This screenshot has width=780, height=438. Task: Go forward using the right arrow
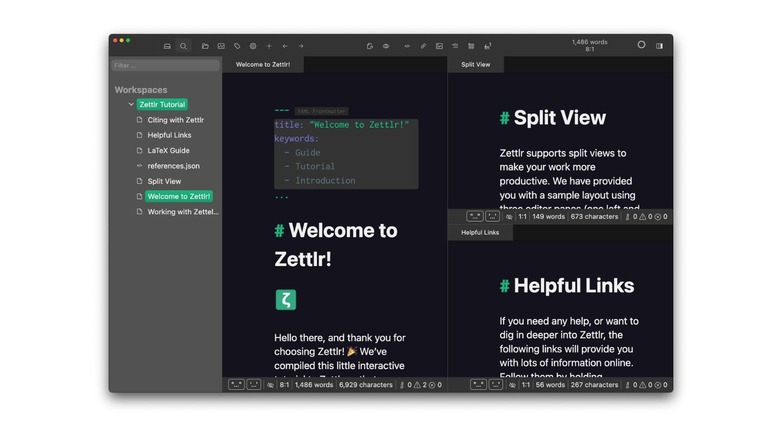coord(301,46)
